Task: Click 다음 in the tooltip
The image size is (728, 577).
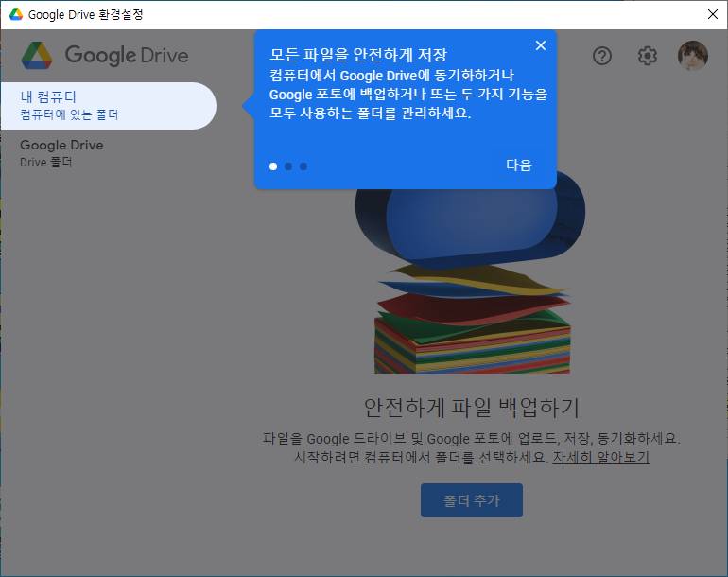Action: (519, 165)
